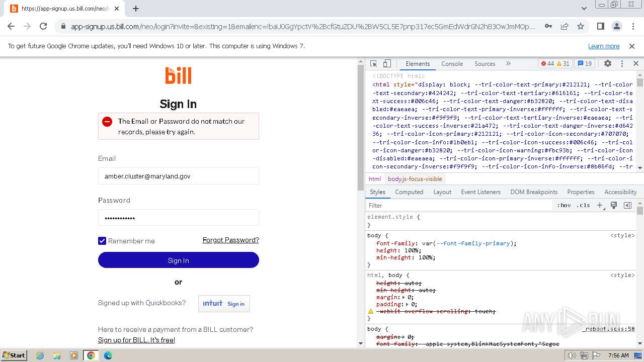Close the DevTools panel
This screenshot has width=644, height=362.
click(636, 64)
